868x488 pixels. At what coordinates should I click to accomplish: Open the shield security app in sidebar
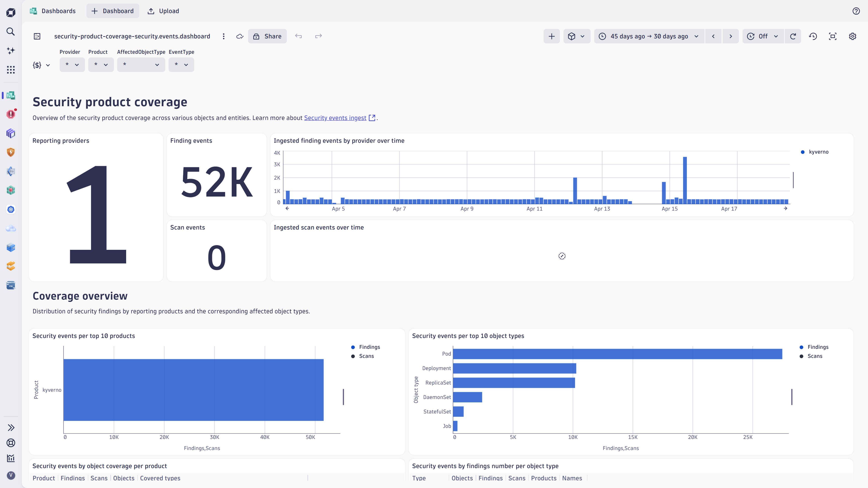point(11,152)
